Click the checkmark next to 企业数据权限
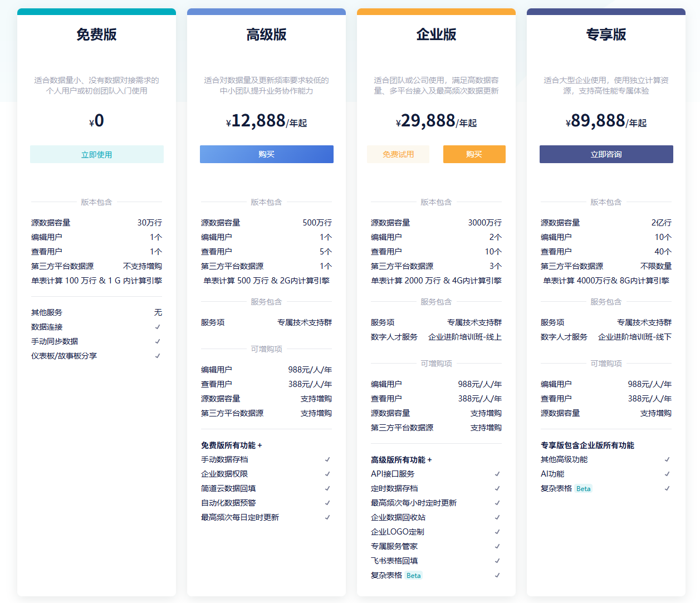Viewport: 700px width, 603px height. (327, 474)
